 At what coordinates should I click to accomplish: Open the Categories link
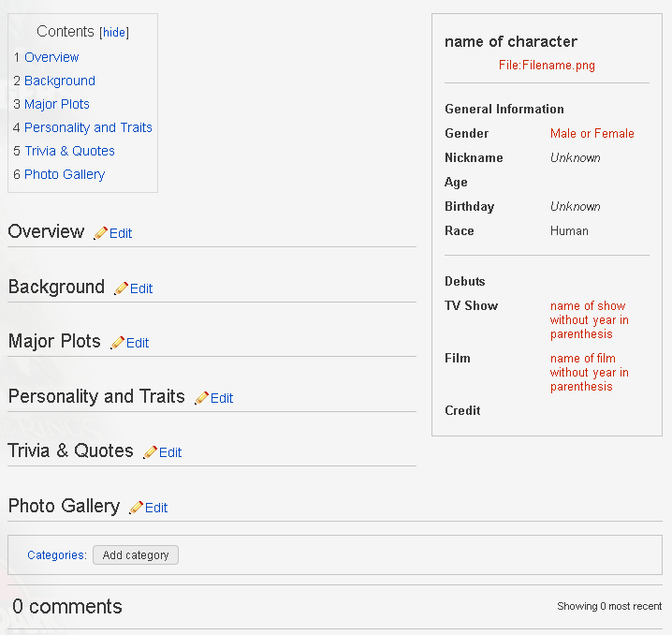[56, 554]
